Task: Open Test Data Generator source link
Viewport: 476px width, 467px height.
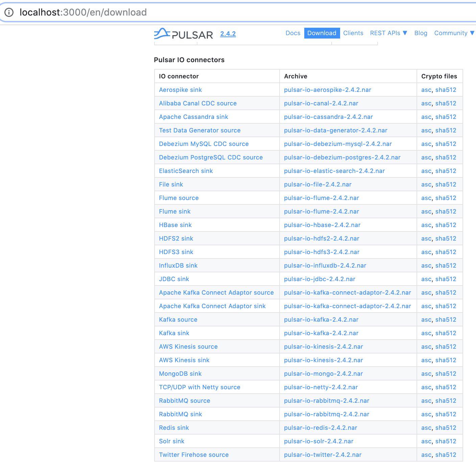Action: 200,130
